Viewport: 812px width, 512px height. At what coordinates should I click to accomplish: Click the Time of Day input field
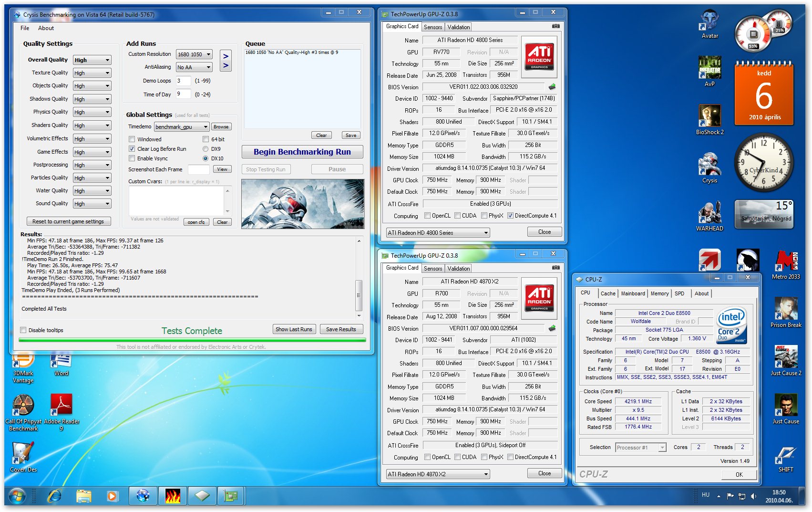[x=183, y=94]
